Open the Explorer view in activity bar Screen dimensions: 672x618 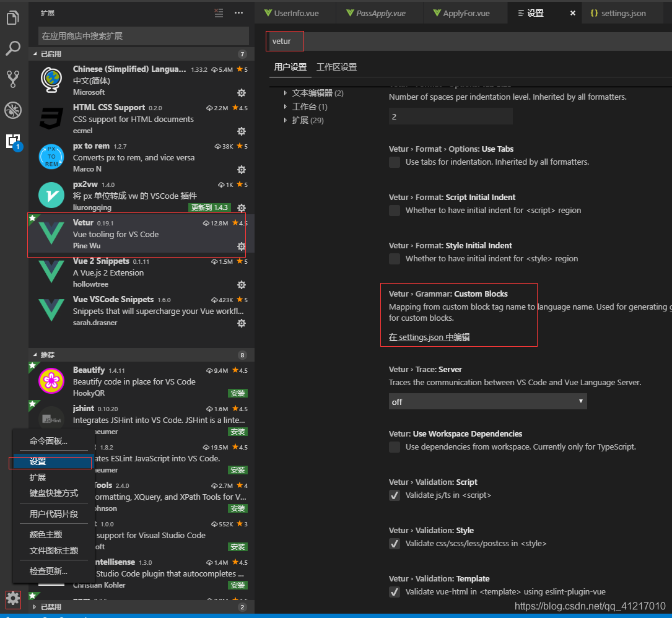13,17
